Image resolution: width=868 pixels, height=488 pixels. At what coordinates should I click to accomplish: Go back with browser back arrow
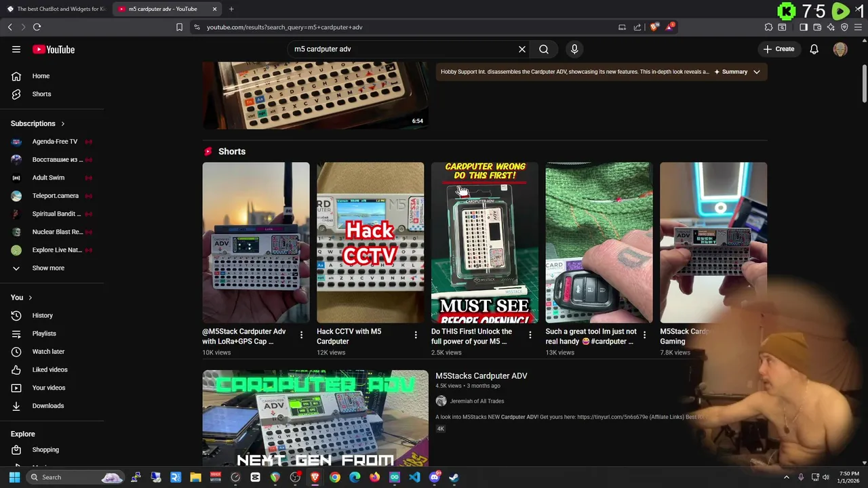[x=9, y=27]
